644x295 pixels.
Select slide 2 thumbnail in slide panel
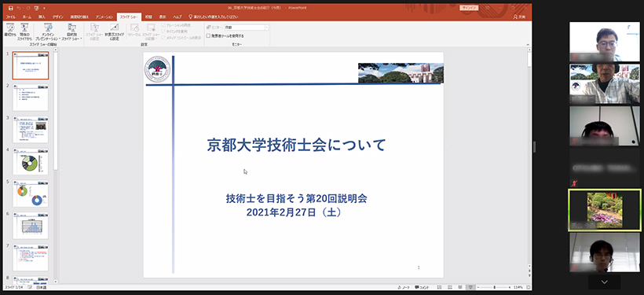(x=31, y=98)
